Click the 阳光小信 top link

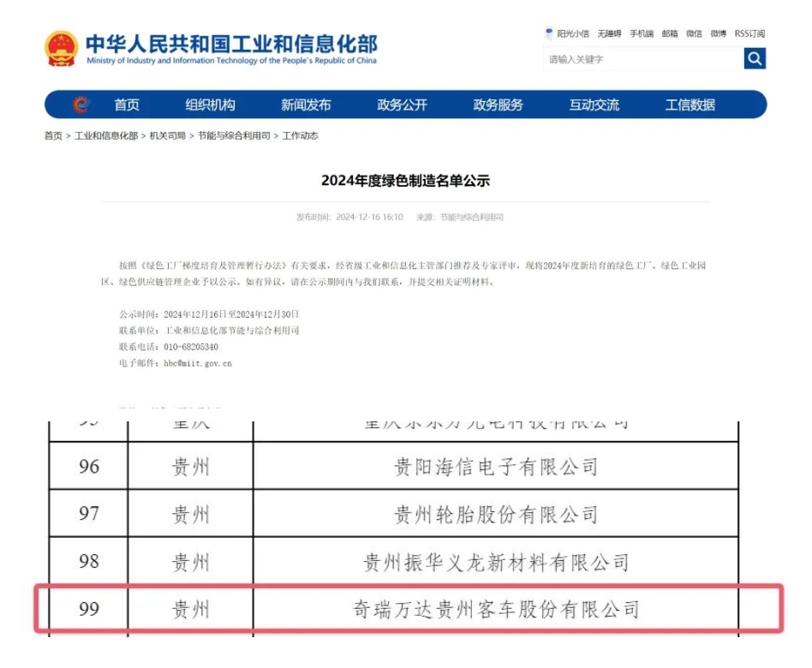(x=573, y=33)
